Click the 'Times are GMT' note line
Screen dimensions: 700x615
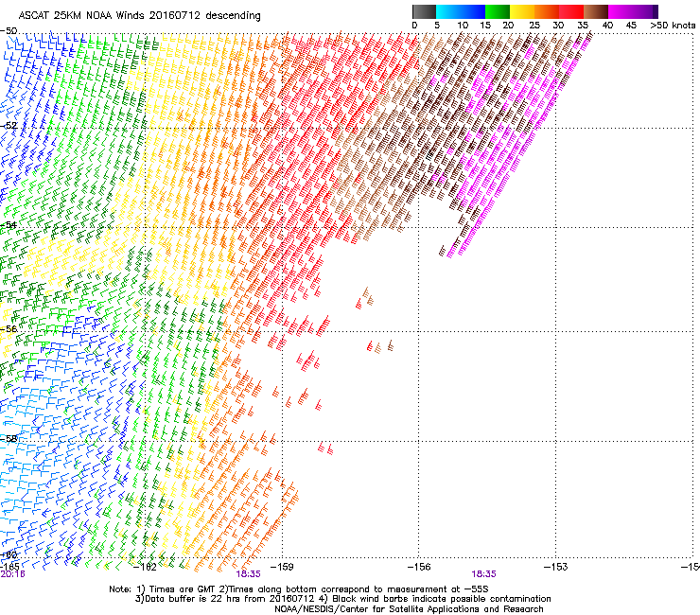tap(299, 589)
